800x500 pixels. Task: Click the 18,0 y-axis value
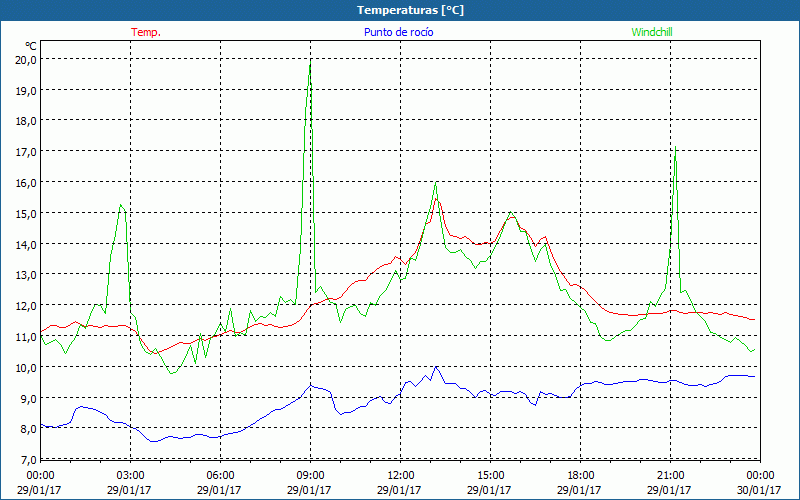coord(27,121)
